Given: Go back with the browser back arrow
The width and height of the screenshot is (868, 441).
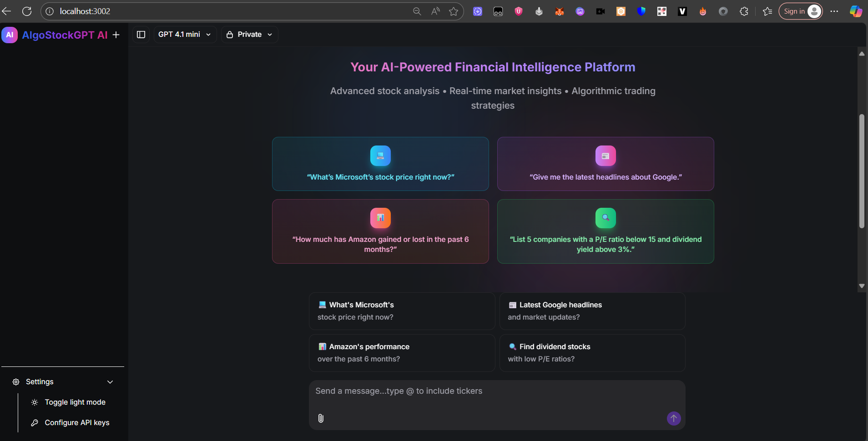Looking at the screenshot, I should (x=7, y=11).
